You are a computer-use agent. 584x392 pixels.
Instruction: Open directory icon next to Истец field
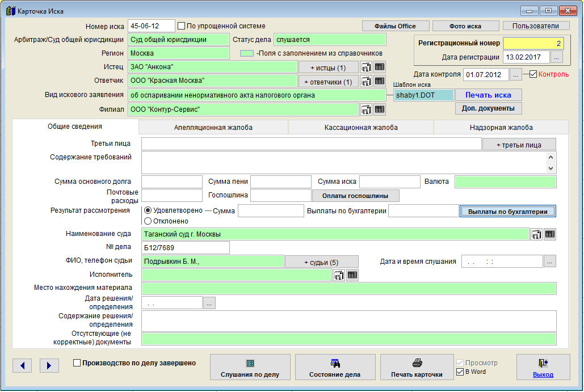tap(366, 67)
